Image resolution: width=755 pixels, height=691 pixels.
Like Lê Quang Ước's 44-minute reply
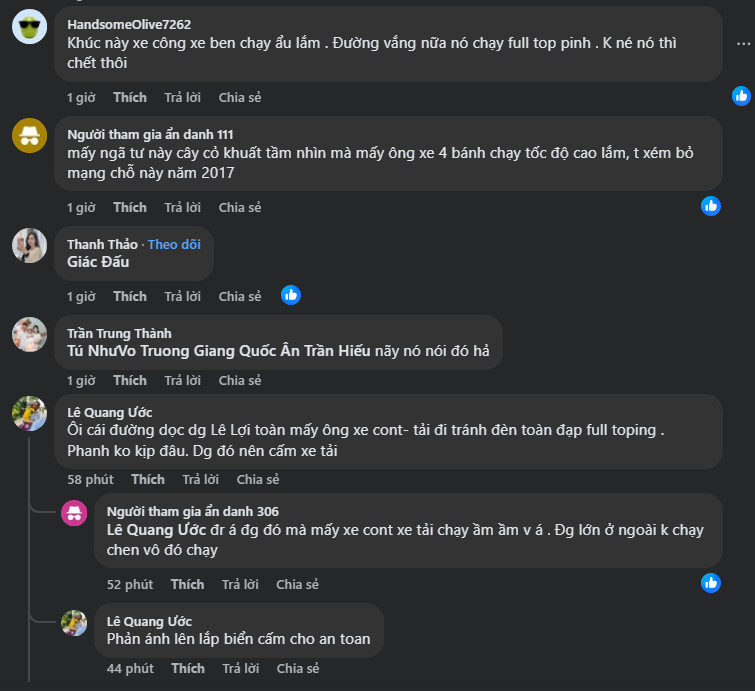[x=188, y=668]
